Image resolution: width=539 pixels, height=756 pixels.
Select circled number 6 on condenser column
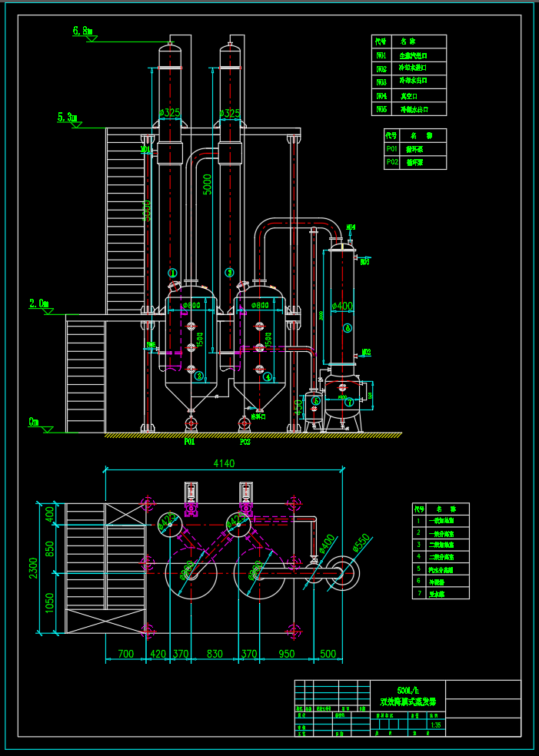(x=347, y=328)
